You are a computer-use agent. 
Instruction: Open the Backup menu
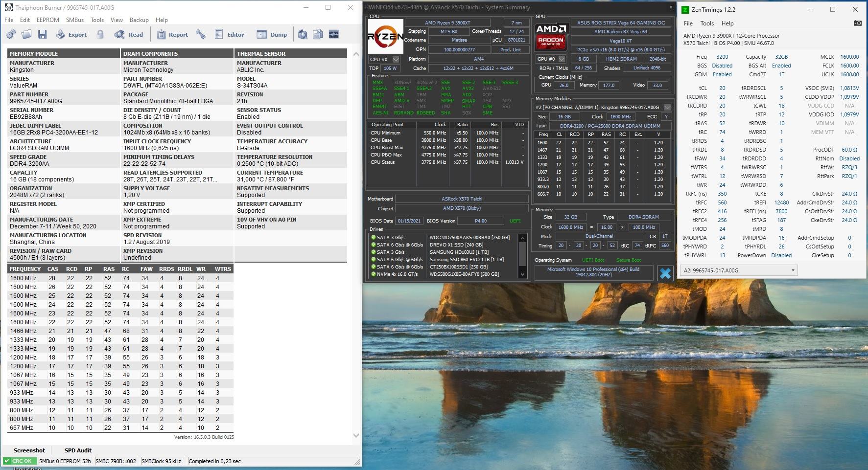139,20
